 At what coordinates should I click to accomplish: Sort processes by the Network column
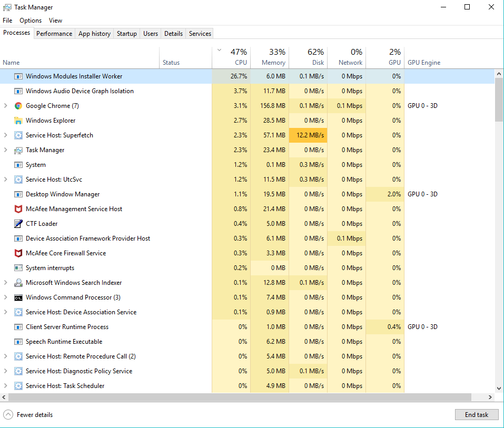(x=347, y=57)
